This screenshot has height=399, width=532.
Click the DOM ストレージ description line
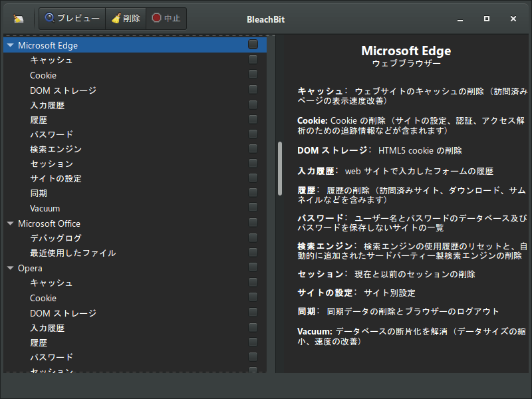[x=380, y=150]
